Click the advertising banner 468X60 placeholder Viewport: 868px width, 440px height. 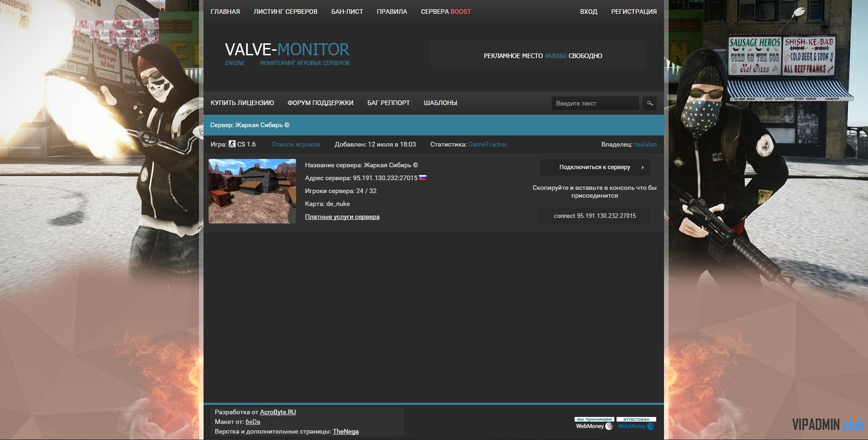[537, 54]
